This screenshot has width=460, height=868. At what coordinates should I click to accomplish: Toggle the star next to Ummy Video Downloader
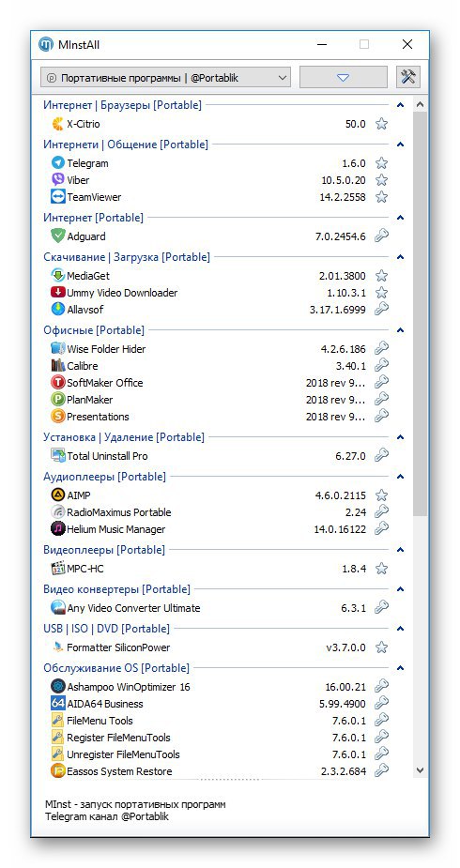click(381, 293)
